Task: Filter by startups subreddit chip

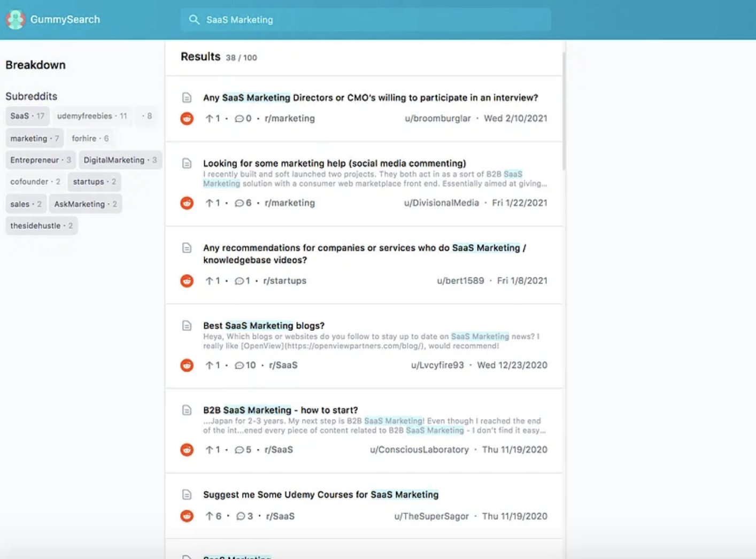Action: click(95, 182)
